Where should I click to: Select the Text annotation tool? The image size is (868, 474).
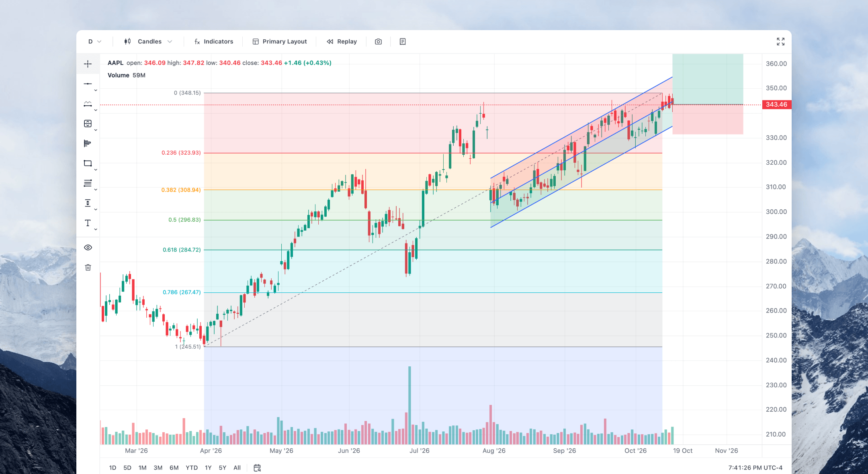coord(88,223)
